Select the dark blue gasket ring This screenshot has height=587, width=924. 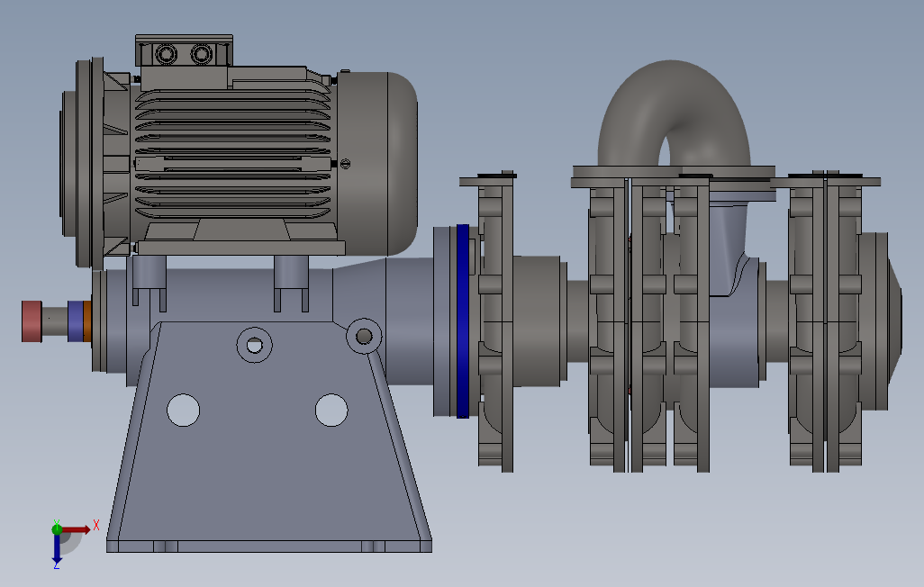[x=463, y=321]
